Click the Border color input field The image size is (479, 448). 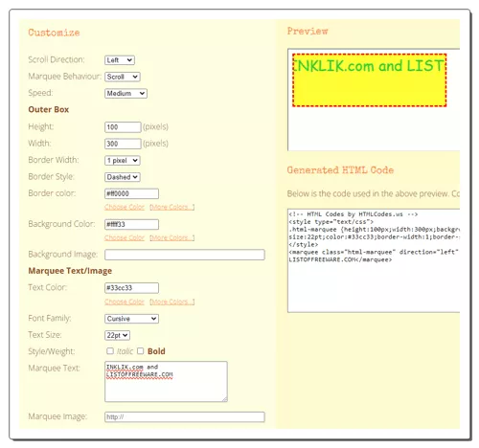131,193
